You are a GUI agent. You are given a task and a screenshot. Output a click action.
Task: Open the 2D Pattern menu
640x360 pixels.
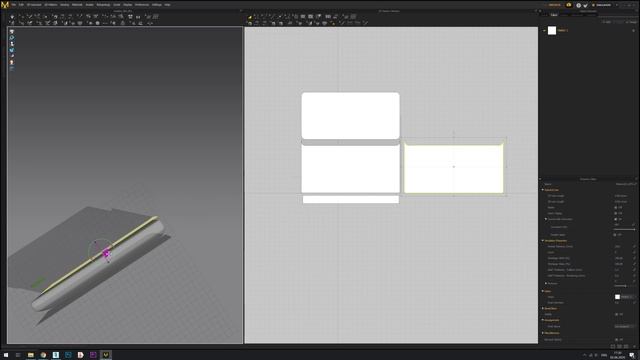click(x=51, y=5)
